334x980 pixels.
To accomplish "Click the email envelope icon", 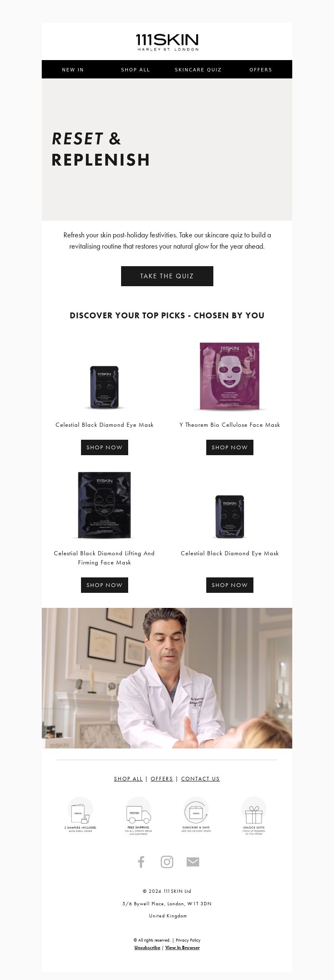I will (x=192, y=862).
